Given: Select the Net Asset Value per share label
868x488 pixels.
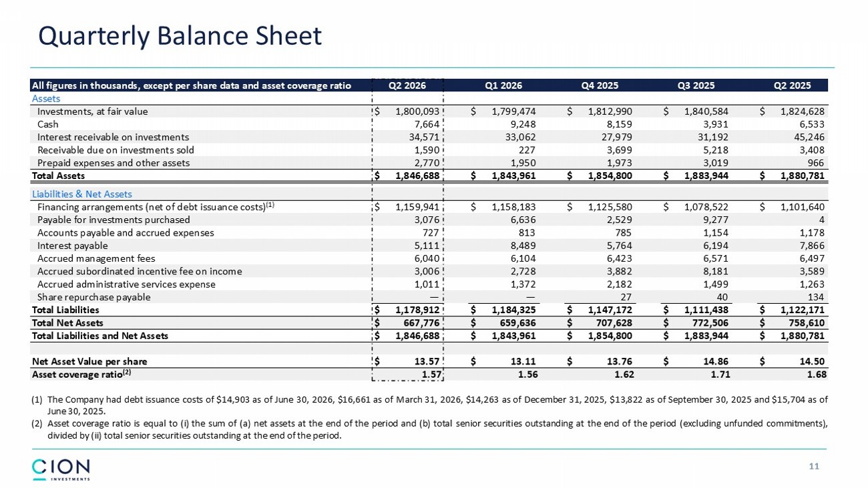Looking at the screenshot, I should [89, 362].
